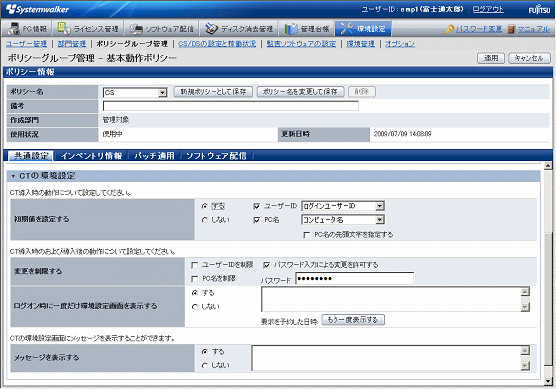Open オプション submenu link

400,44
